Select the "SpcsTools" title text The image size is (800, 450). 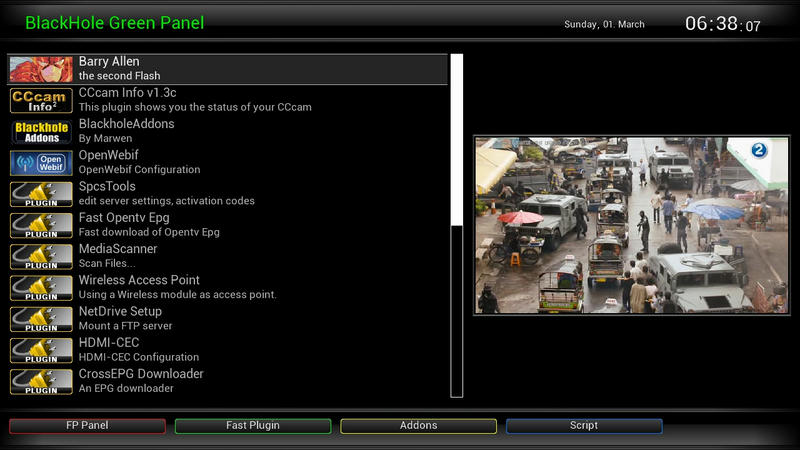pos(107,186)
